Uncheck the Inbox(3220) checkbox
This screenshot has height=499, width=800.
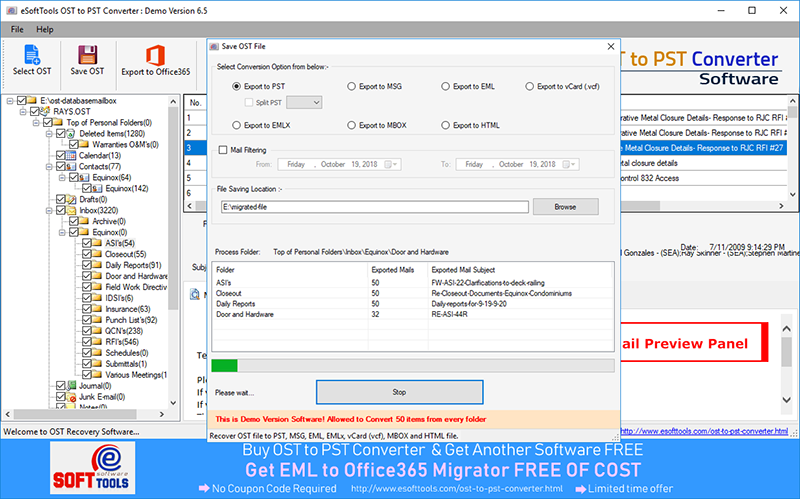[x=60, y=210]
